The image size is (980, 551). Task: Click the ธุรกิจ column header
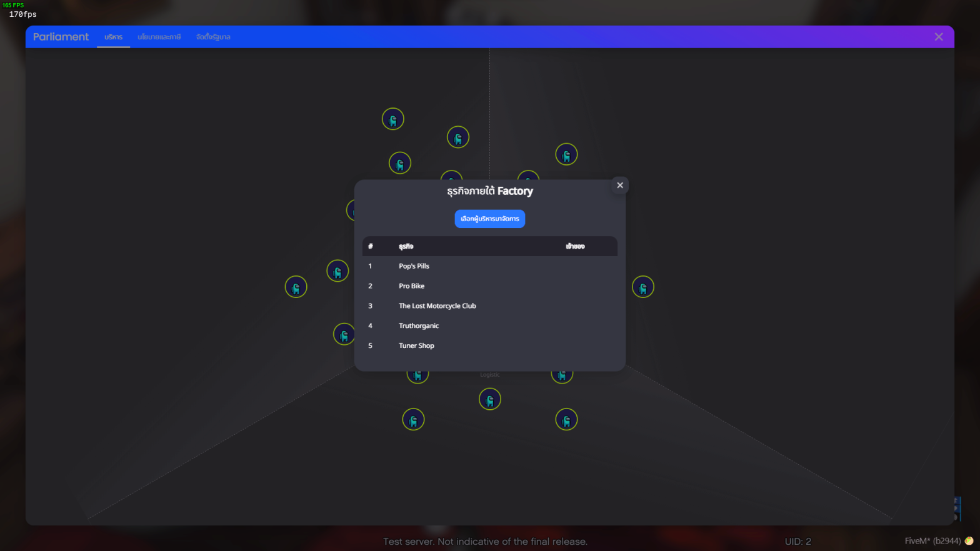coord(406,246)
